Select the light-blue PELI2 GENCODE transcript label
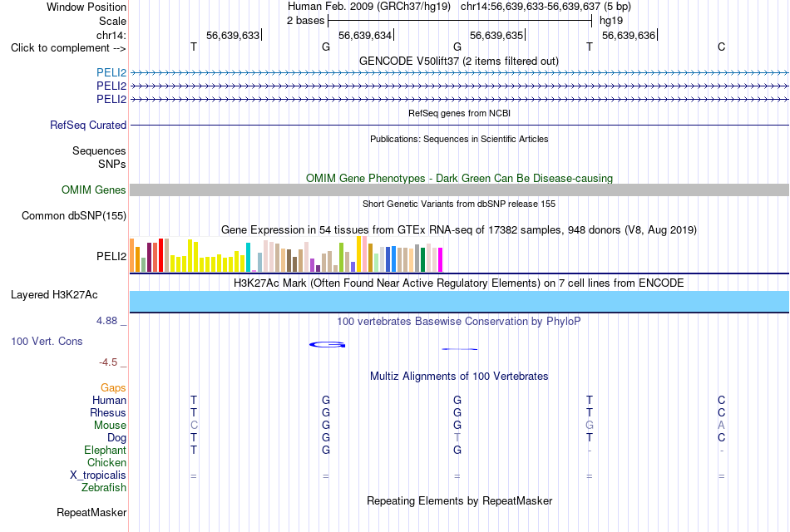The width and height of the screenshot is (790, 532). [111, 72]
